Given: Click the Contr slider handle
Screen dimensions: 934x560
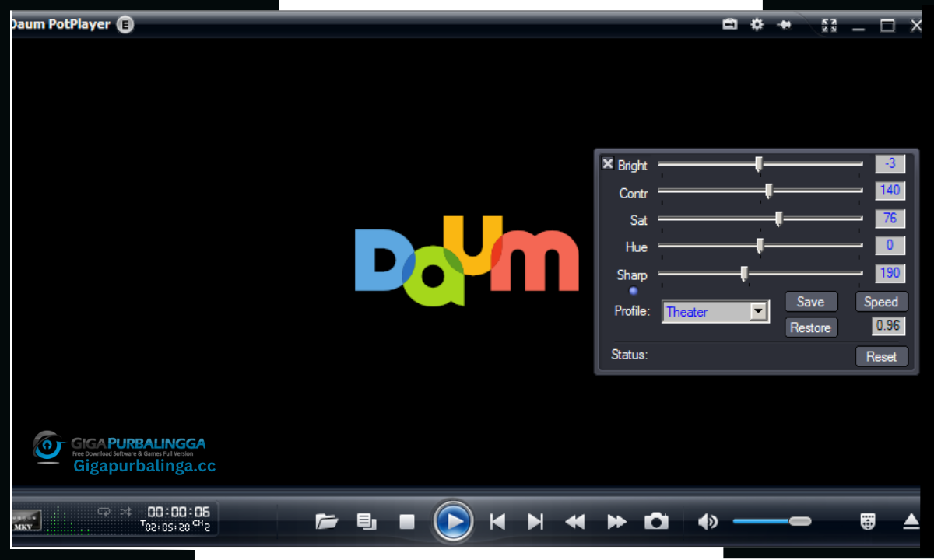Looking at the screenshot, I should 769,191.
